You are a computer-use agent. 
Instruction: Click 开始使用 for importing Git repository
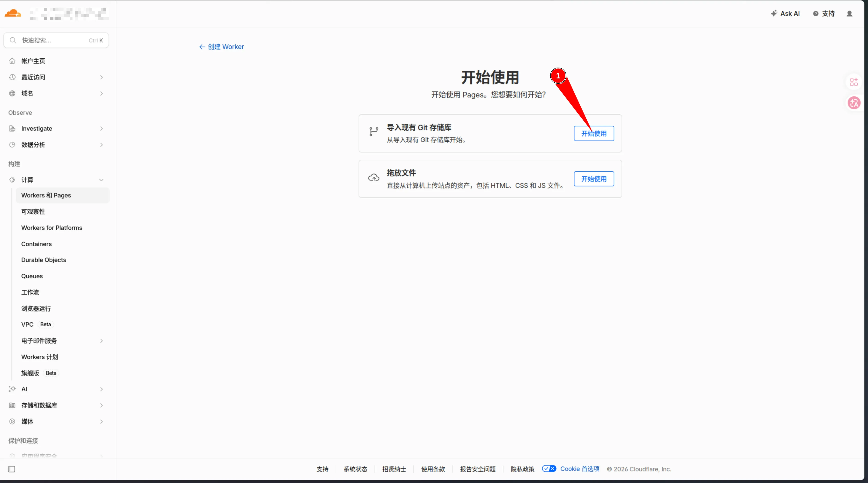click(594, 133)
